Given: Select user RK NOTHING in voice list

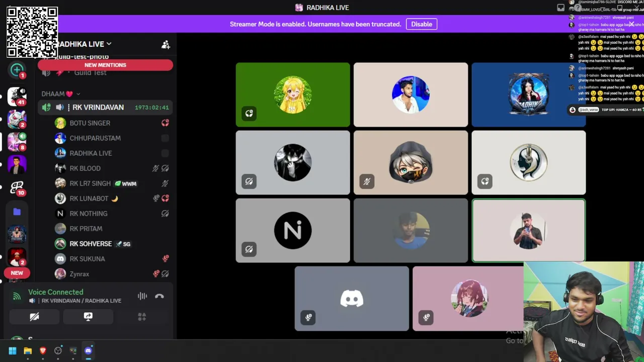Looking at the screenshot, I should (111, 214).
